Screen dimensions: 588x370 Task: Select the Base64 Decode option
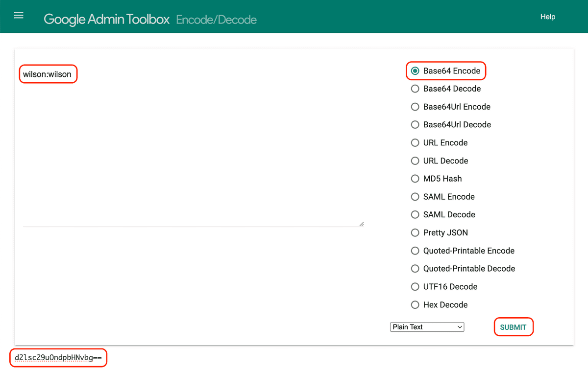[x=415, y=89]
